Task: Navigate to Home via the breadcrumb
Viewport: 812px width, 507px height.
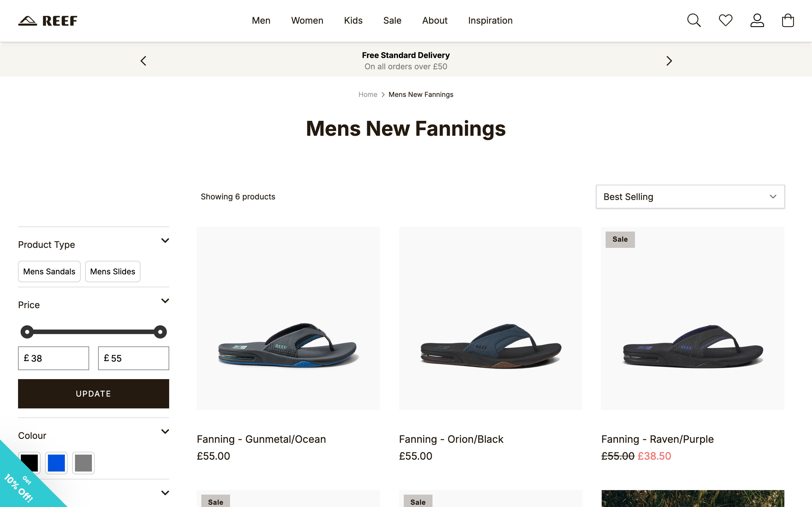Action: click(x=367, y=95)
